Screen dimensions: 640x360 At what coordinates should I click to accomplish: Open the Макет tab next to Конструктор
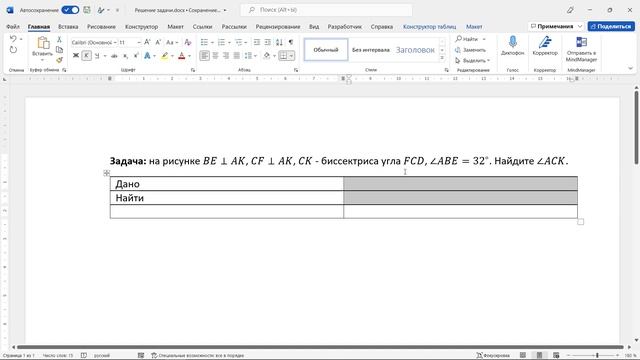click(176, 27)
